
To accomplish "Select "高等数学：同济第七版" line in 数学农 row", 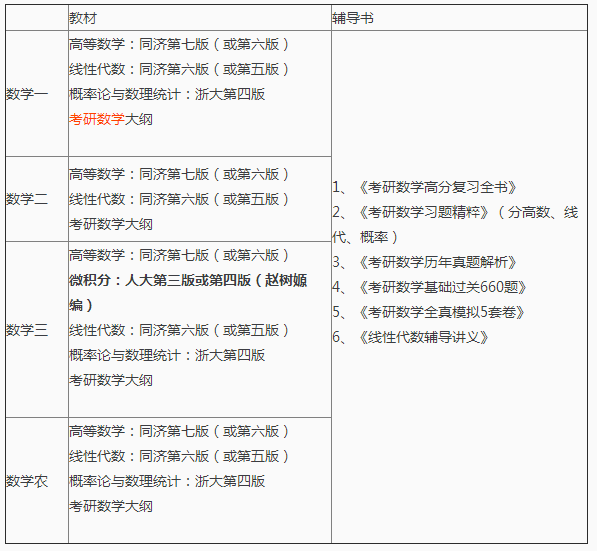I will (179, 431).
